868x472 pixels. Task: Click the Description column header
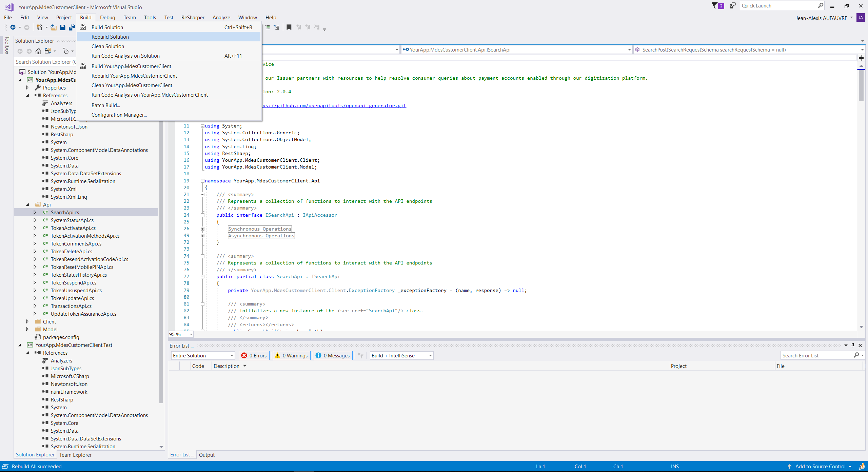click(x=440, y=366)
